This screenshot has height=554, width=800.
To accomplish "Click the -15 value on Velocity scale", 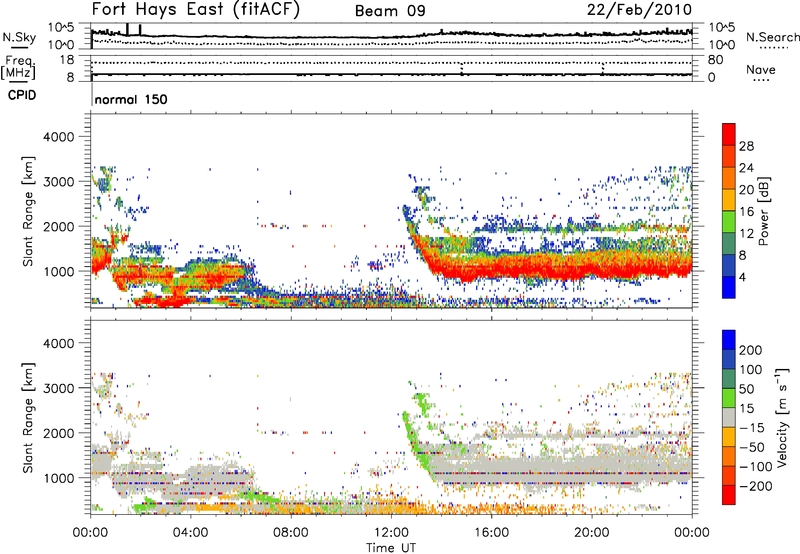I will 752,428.
